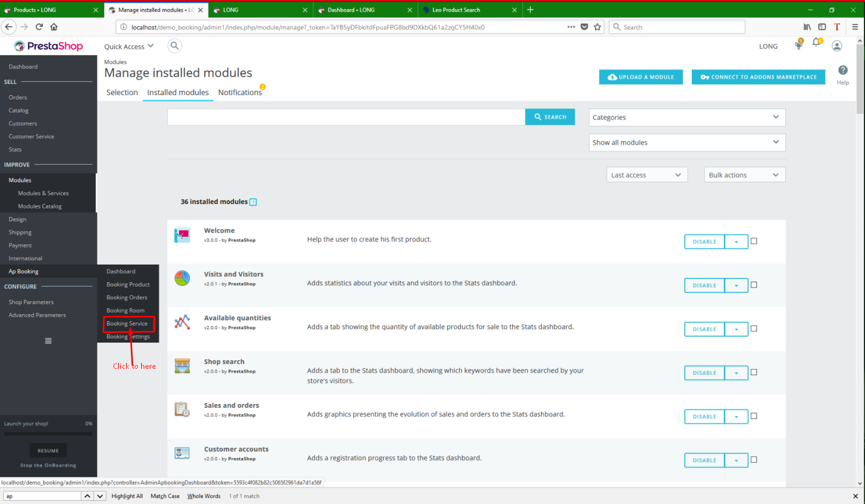Open the Last access sort dropdown
This screenshot has width=865, height=504.
click(x=647, y=175)
